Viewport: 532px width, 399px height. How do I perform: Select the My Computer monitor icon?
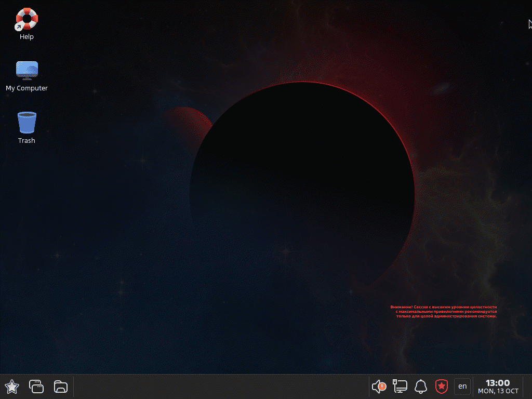coord(26,70)
